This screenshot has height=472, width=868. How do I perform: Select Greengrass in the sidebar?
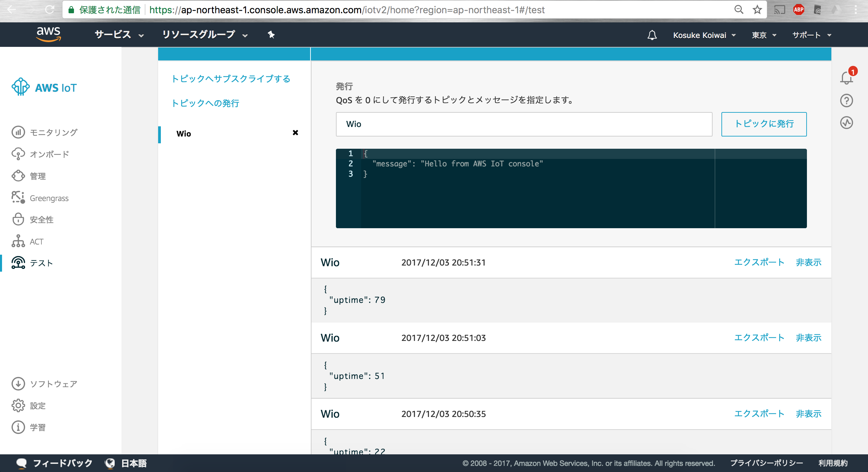[49, 198]
